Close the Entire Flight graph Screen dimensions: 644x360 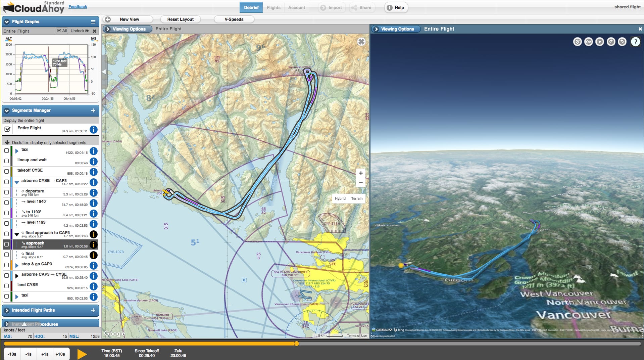(x=95, y=31)
